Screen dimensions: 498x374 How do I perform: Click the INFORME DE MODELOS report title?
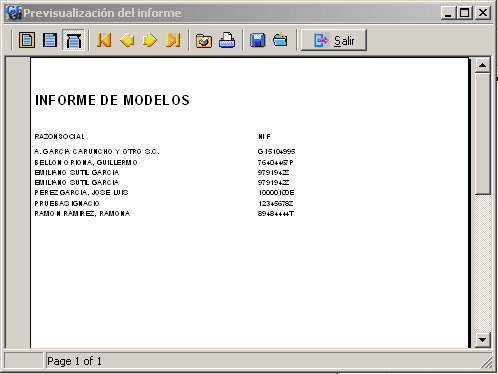pyautogui.click(x=112, y=100)
